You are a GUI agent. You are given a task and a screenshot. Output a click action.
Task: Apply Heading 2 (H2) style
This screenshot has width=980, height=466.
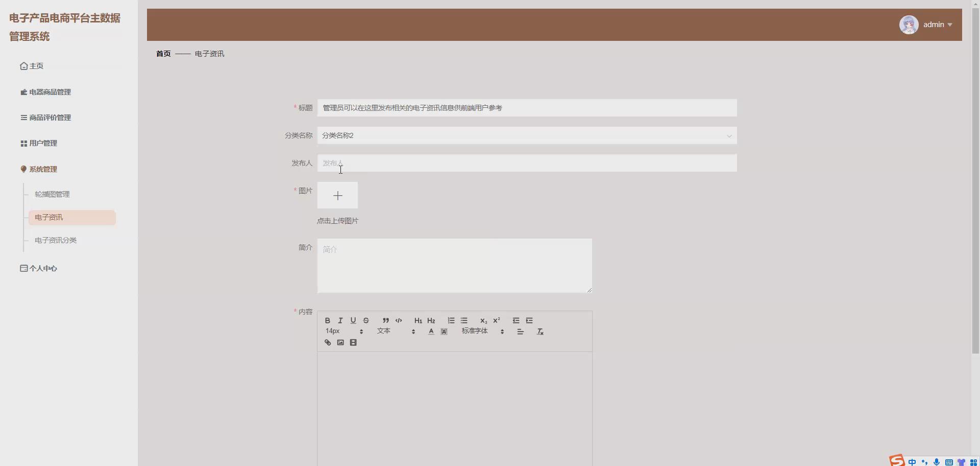click(x=431, y=320)
